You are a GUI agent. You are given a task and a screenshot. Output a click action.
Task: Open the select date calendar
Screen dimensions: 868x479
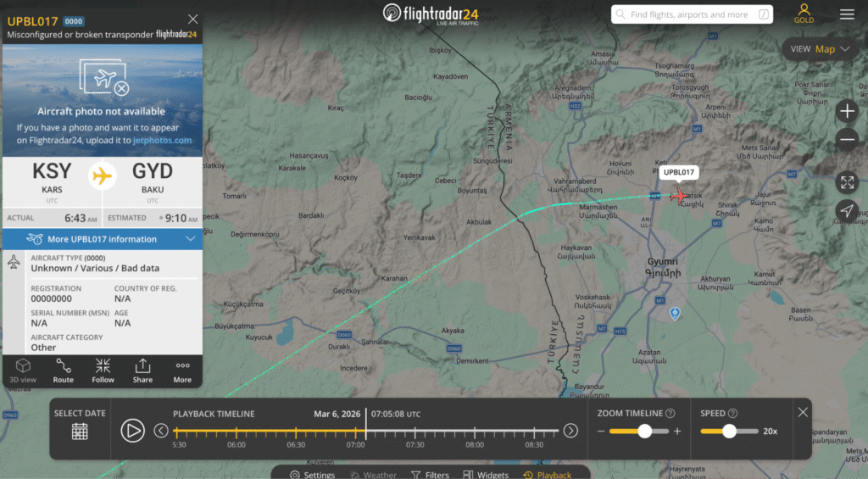tap(80, 432)
